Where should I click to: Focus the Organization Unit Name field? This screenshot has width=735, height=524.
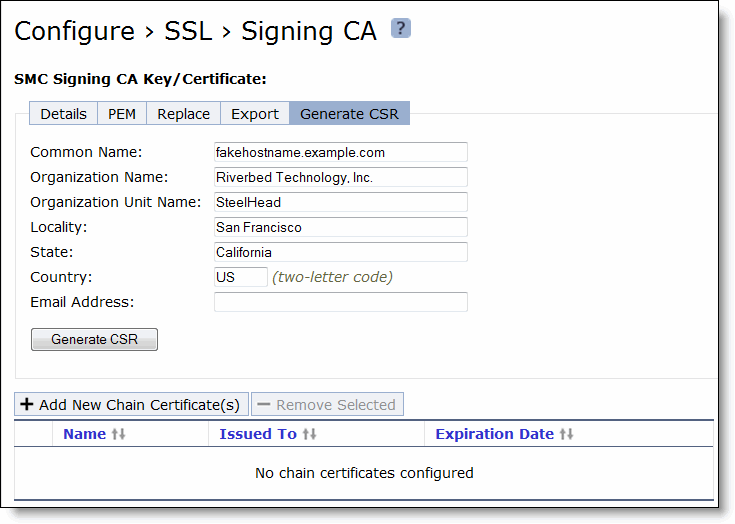(340, 202)
